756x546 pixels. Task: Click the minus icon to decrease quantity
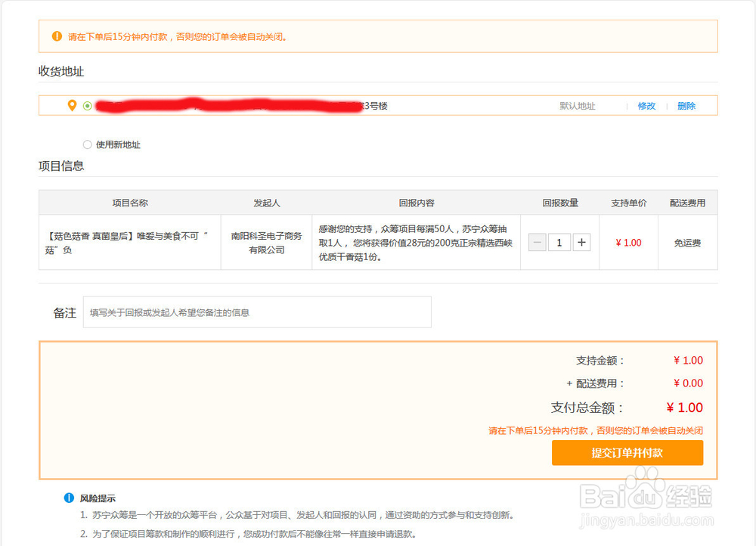pyautogui.click(x=538, y=242)
